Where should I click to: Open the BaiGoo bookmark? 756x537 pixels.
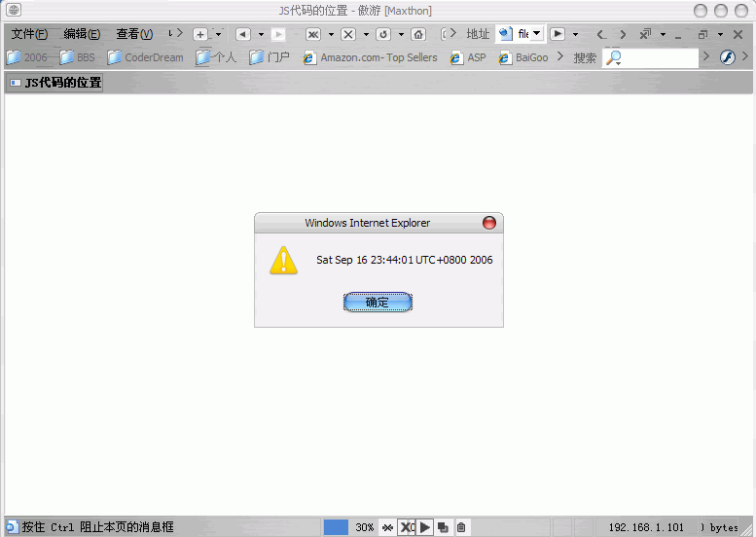click(523, 57)
